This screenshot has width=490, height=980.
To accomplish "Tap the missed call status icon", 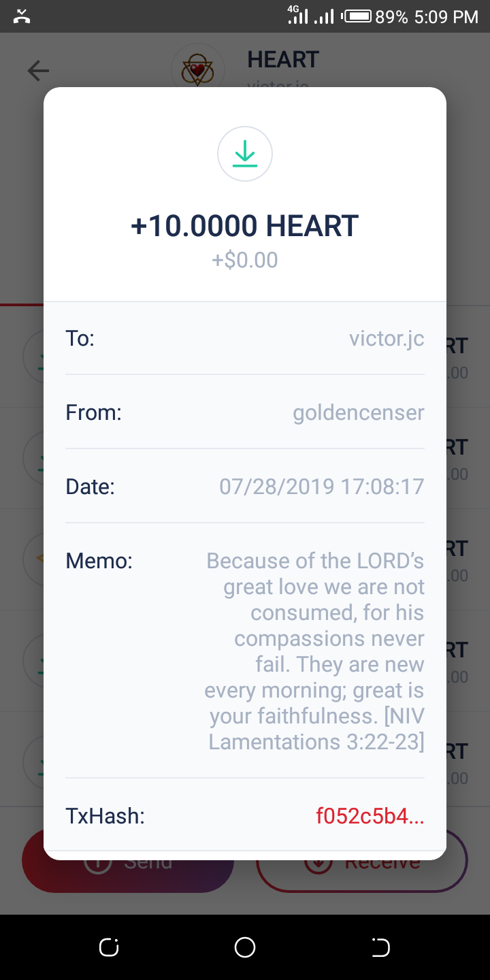I will click(x=22, y=16).
